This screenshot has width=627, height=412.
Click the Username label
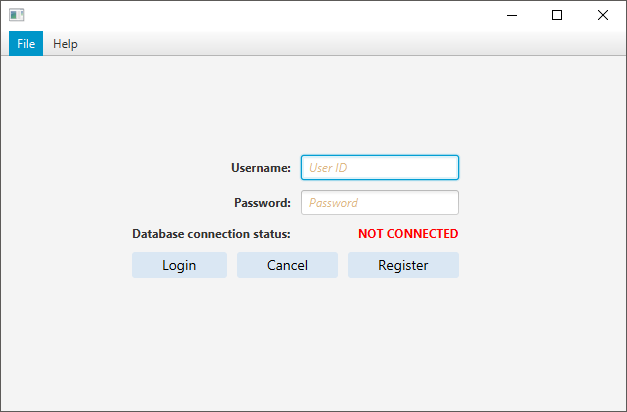tap(261, 168)
